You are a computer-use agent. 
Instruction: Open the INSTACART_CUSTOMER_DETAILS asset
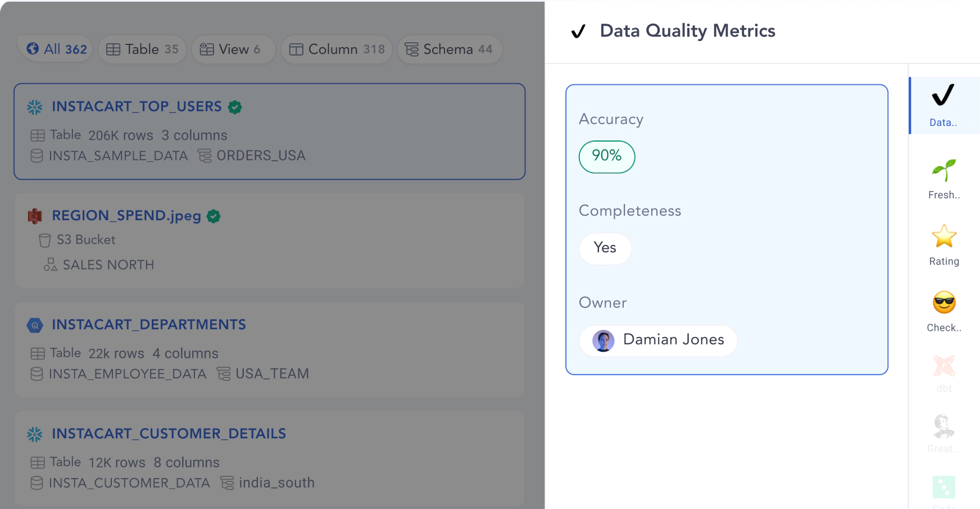pos(169,433)
